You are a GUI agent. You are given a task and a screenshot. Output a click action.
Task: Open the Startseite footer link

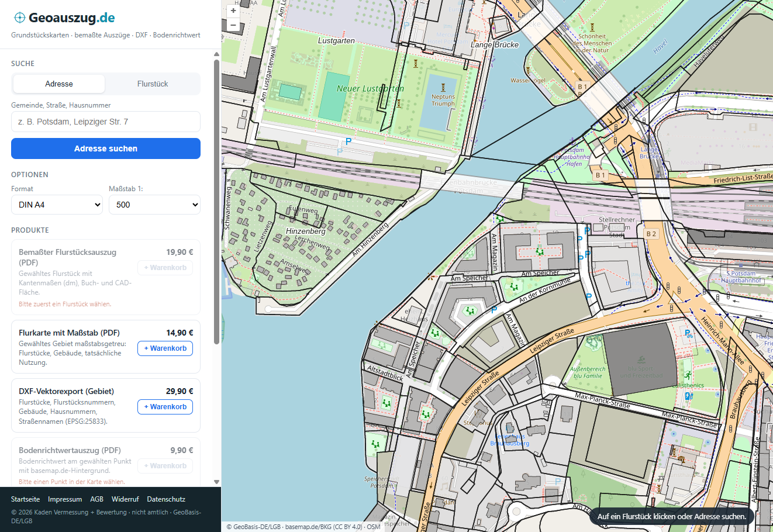[26, 499]
